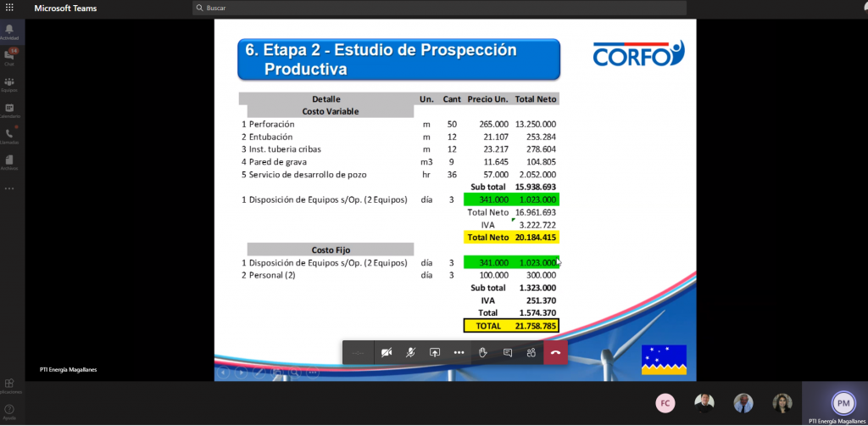Open the Actividad notifications feed
868x426 pixels.
coord(10,32)
